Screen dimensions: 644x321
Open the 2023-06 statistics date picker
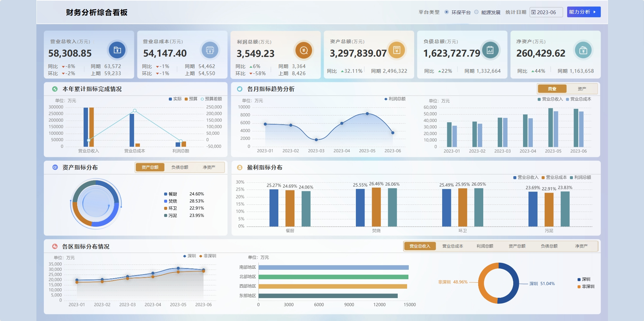point(546,12)
